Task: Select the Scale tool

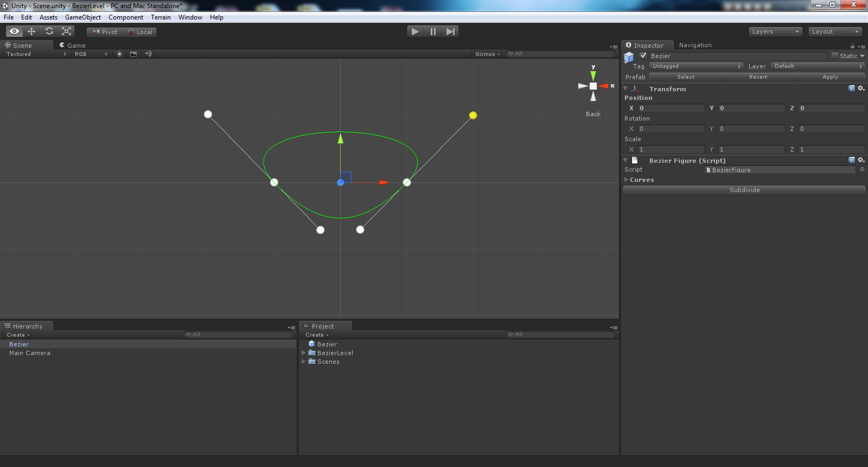Action: pyautogui.click(x=67, y=31)
